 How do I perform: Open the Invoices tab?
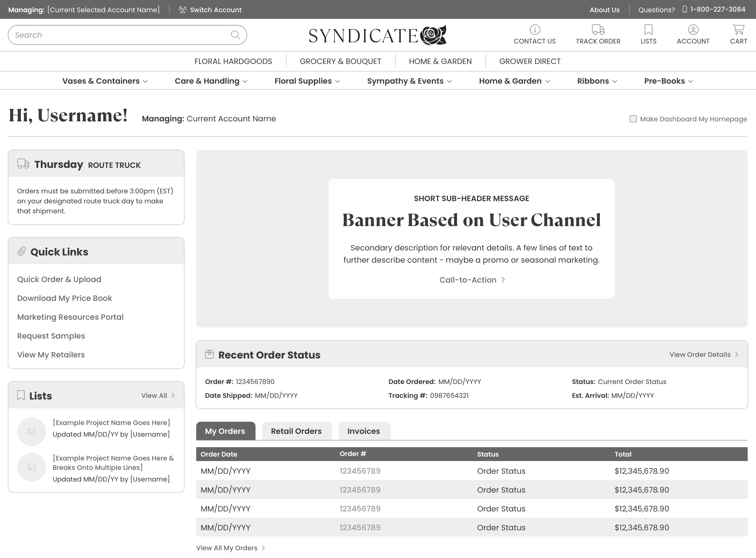click(364, 431)
